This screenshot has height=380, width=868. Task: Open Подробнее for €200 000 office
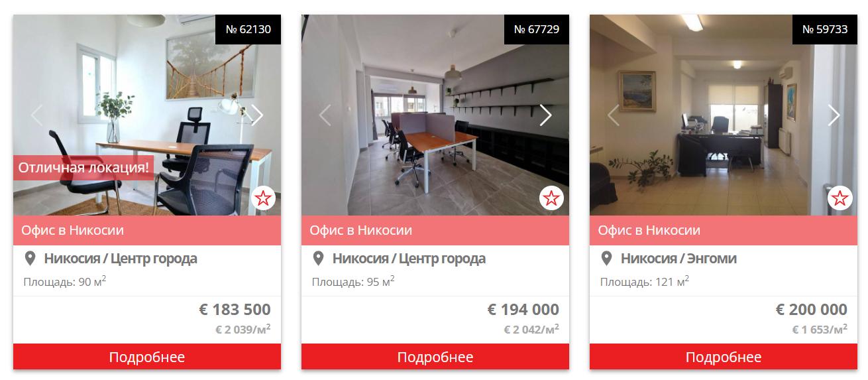[x=724, y=357]
